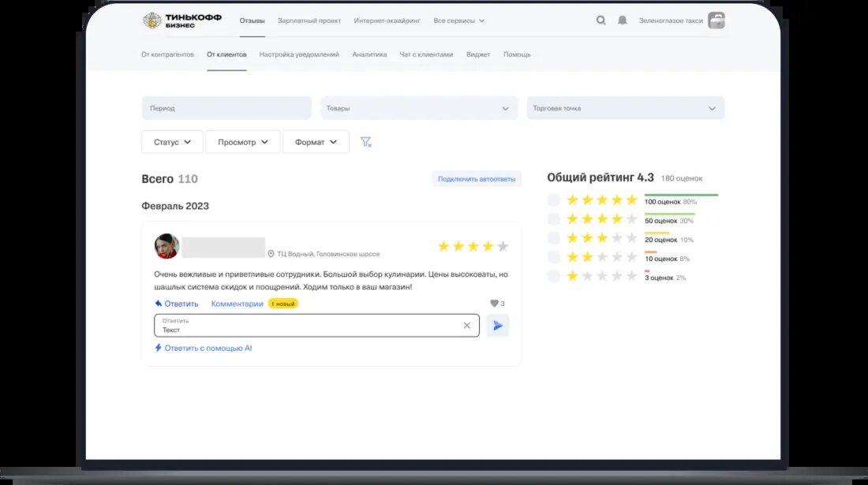868x485 pixels.
Task: Click the yellow 20 оценок rating bar
Action: 657,233
